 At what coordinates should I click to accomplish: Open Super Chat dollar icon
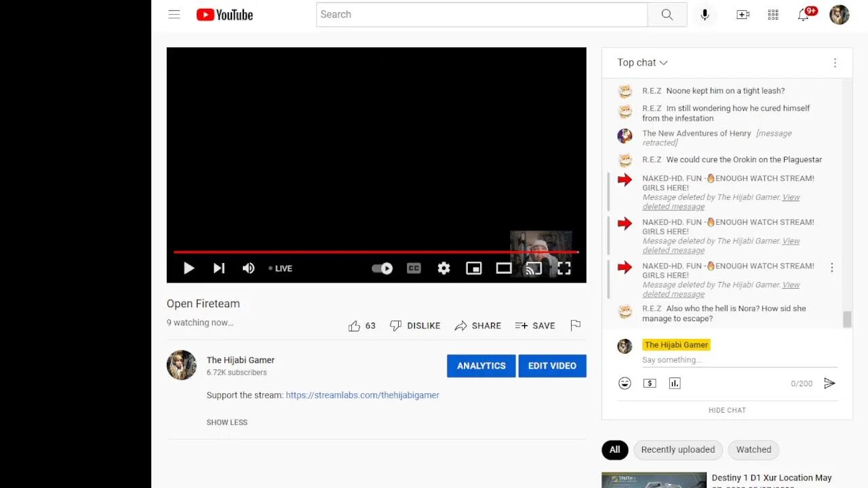(x=650, y=384)
